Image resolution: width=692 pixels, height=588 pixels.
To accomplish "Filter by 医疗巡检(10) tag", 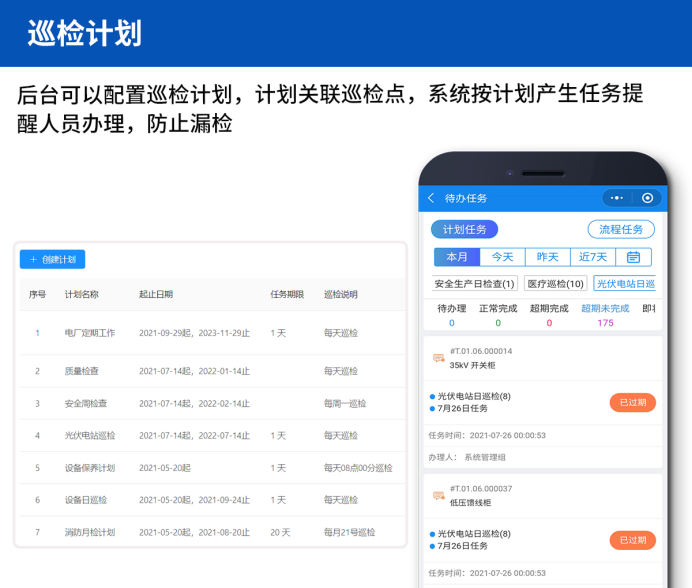I will click(x=556, y=284).
